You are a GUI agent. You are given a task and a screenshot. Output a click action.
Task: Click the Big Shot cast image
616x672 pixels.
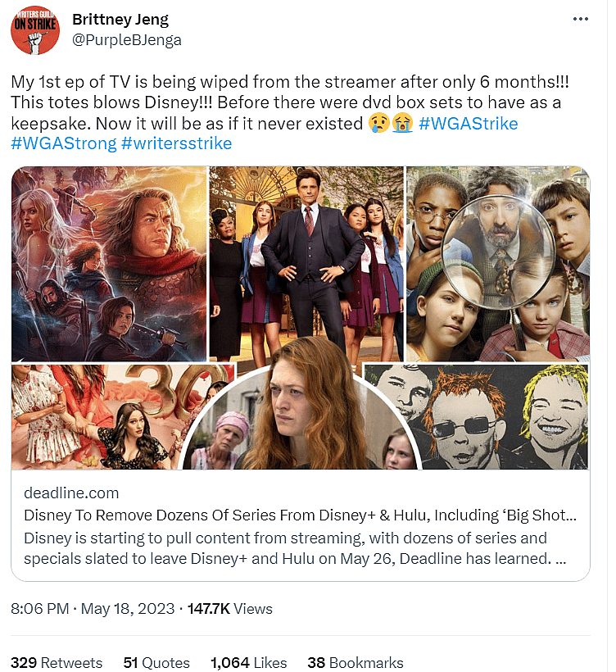pyautogui.click(x=306, y=262)
